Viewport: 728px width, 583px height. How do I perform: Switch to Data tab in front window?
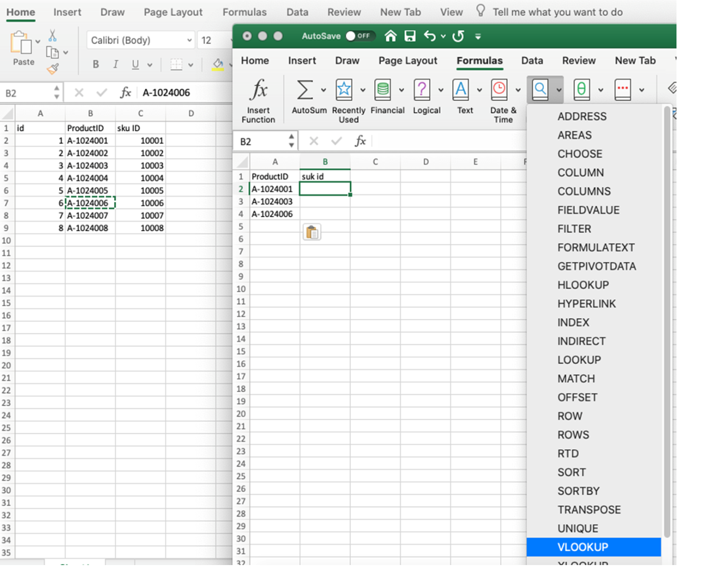(532, 60)
